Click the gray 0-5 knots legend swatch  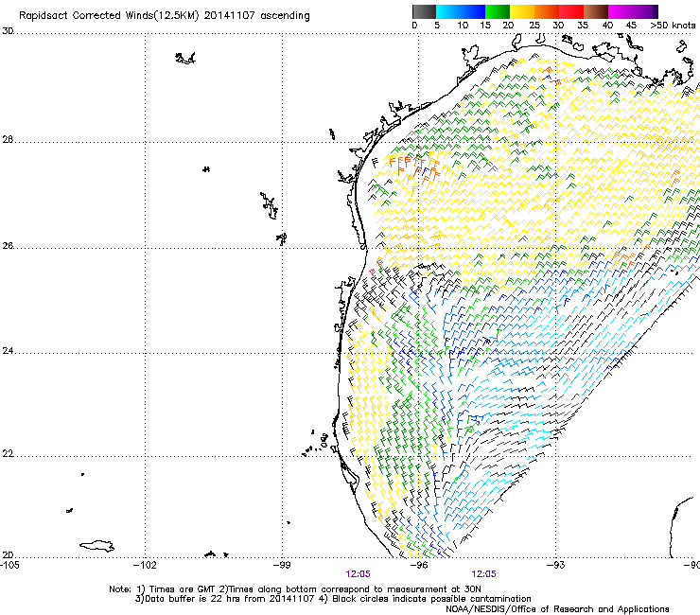click(424, 11)
